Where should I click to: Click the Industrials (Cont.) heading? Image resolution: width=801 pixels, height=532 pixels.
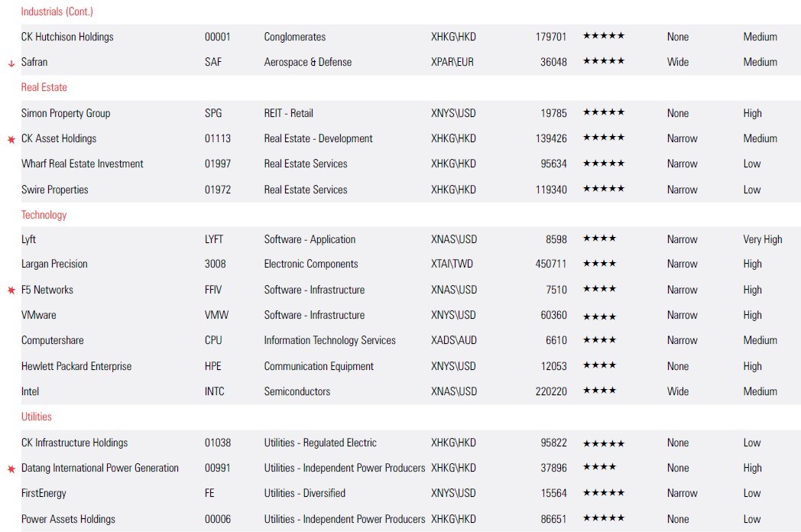click(57, 11)
